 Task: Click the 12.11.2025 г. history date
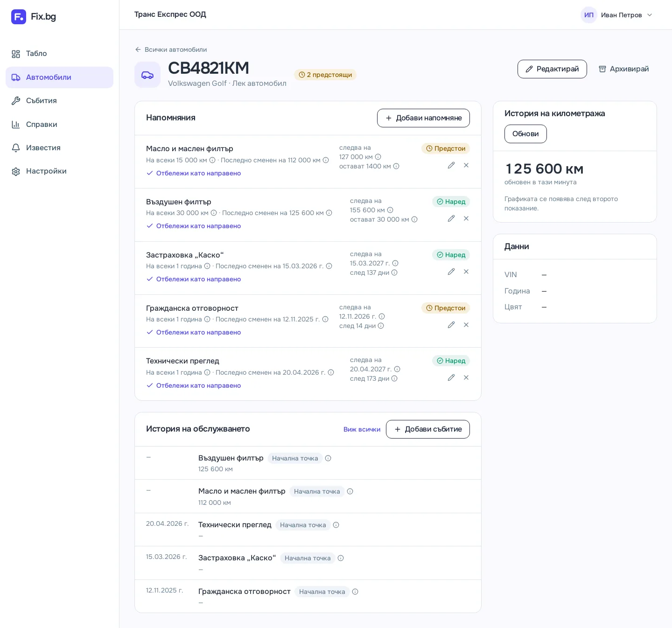[165, 590]
